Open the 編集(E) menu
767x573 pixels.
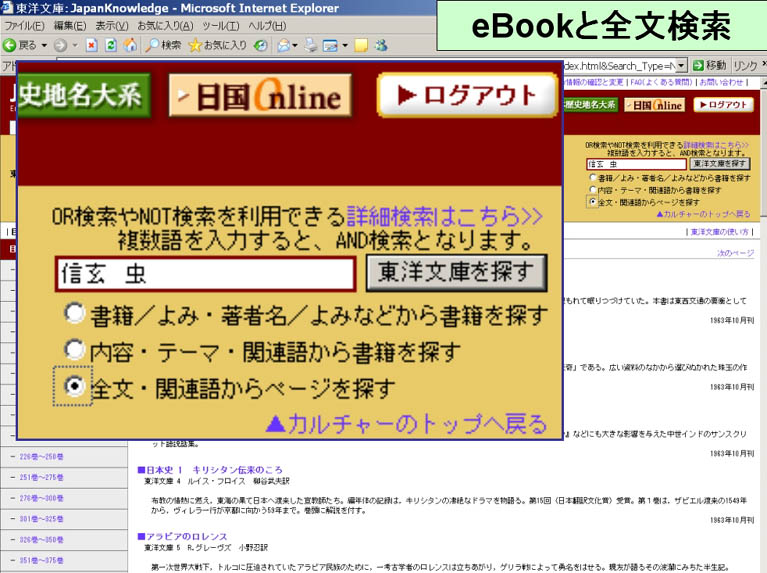[69, 26]
